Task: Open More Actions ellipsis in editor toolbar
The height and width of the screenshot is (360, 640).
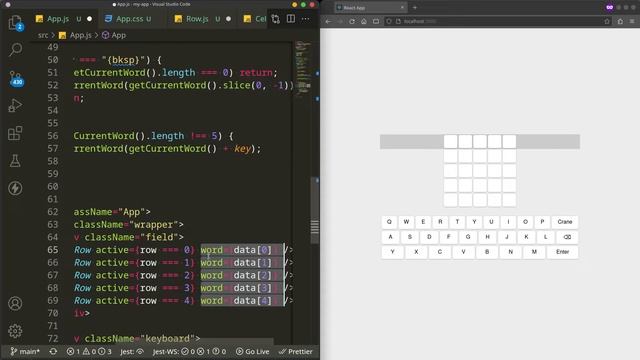Action: point(305,19)
